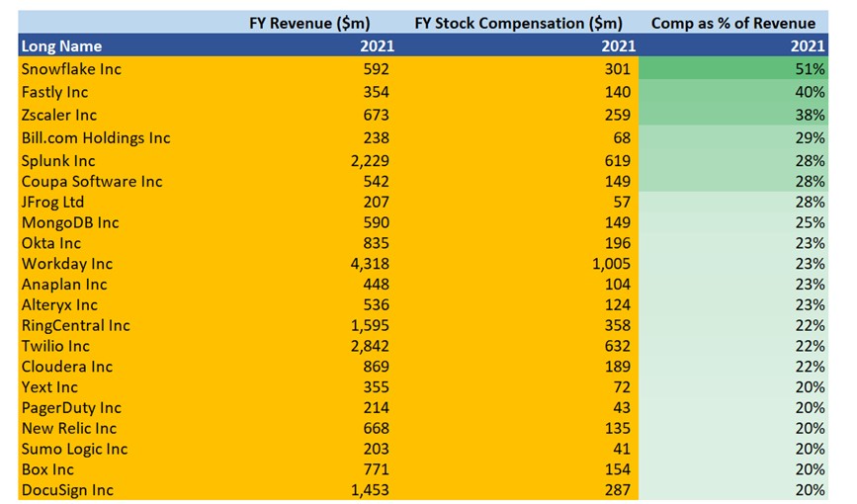Select the 'Box Inc' name cell

point(47,469)
